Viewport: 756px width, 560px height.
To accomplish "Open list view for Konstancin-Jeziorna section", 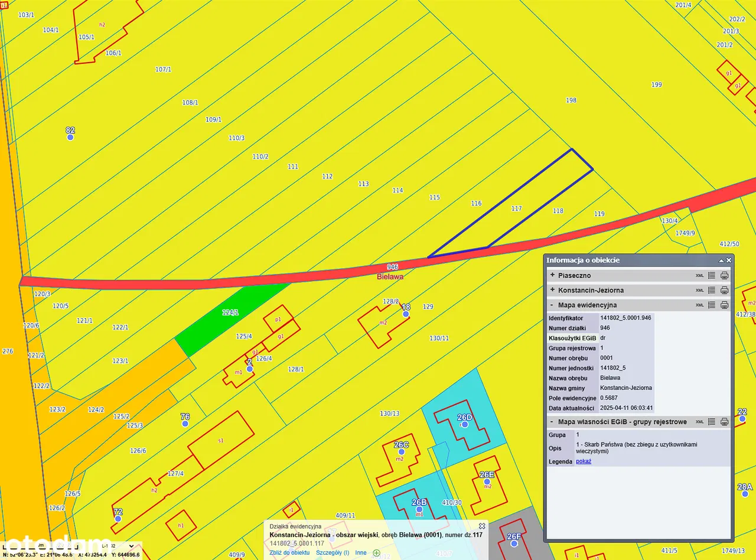I will pyautogui.click(x=712, y=291).
